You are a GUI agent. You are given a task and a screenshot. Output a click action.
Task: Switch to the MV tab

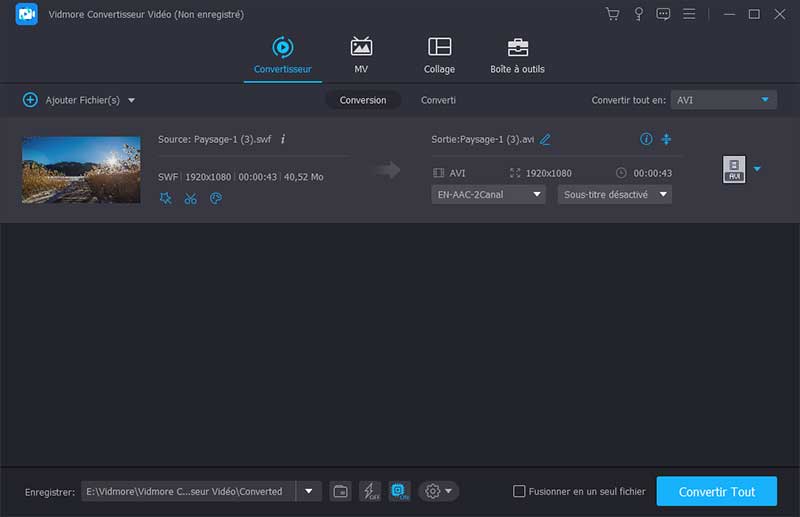coord(361,56)
